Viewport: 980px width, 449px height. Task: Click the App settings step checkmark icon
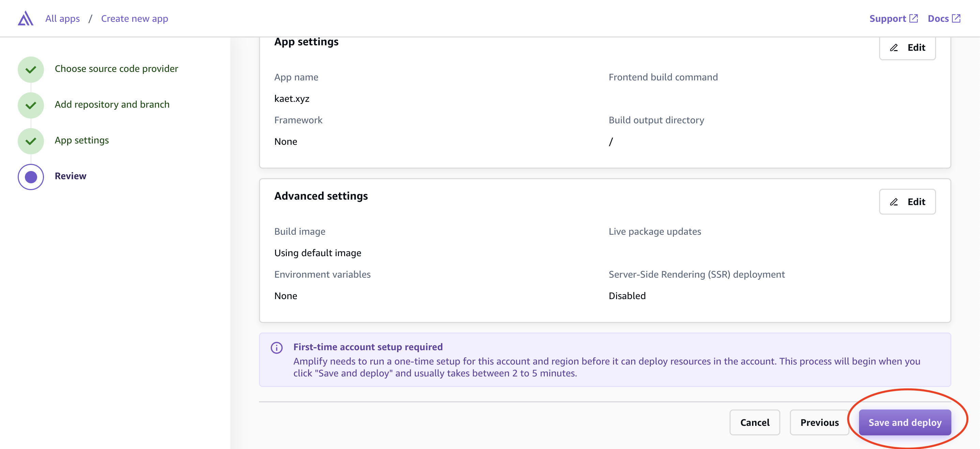(x=31, y=141)
